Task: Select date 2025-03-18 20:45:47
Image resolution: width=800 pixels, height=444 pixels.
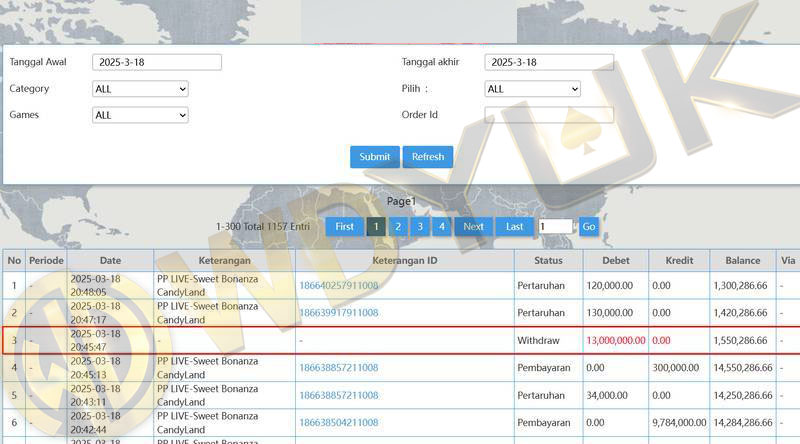Action: [95, 340]
